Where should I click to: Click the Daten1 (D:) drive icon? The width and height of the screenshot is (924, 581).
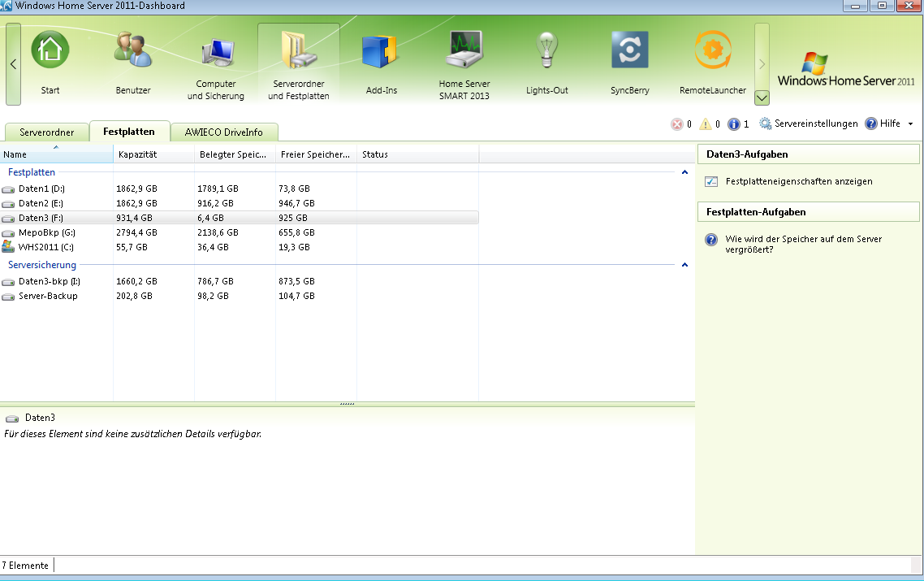[8, 189]
